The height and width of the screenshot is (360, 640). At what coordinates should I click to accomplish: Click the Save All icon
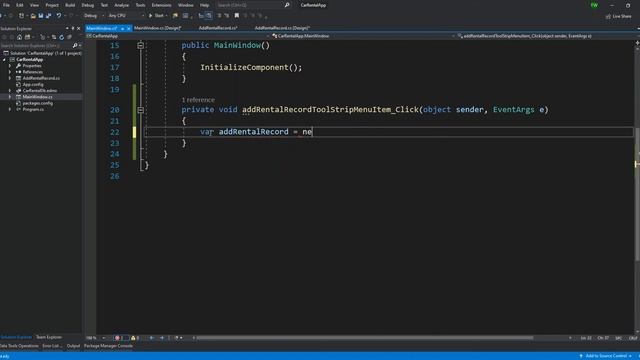pyautogui.click(x=48, y=16)
